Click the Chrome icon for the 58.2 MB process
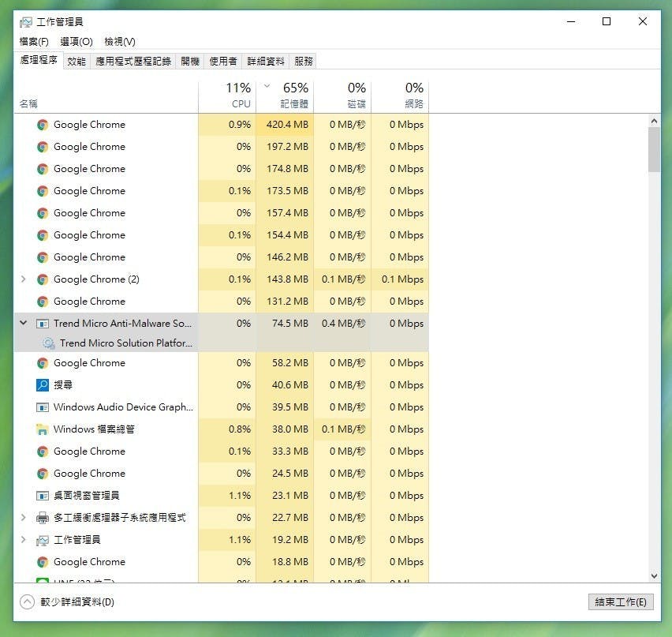Viewport: 672px width, 637px height. click(x=43, y=363)
